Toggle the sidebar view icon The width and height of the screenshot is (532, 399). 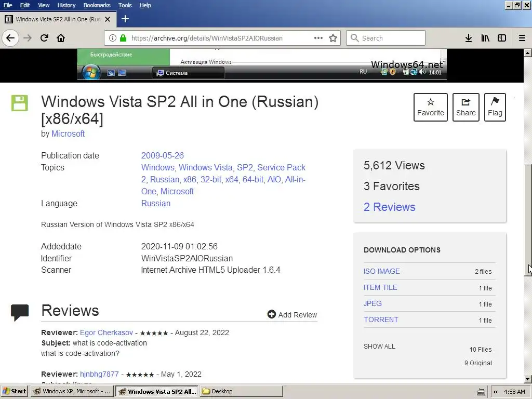pos(502,38)
